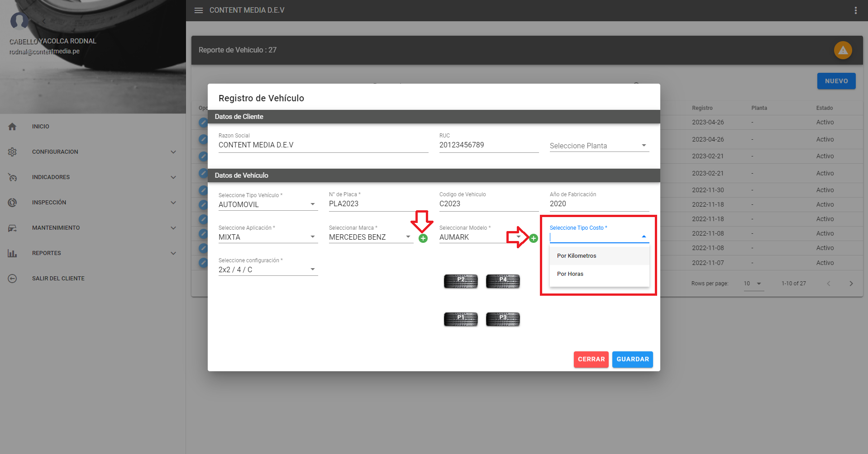Screen dimensions: 868x454
Task: Select tire position P1 on diagram
Action: point(461,319)
